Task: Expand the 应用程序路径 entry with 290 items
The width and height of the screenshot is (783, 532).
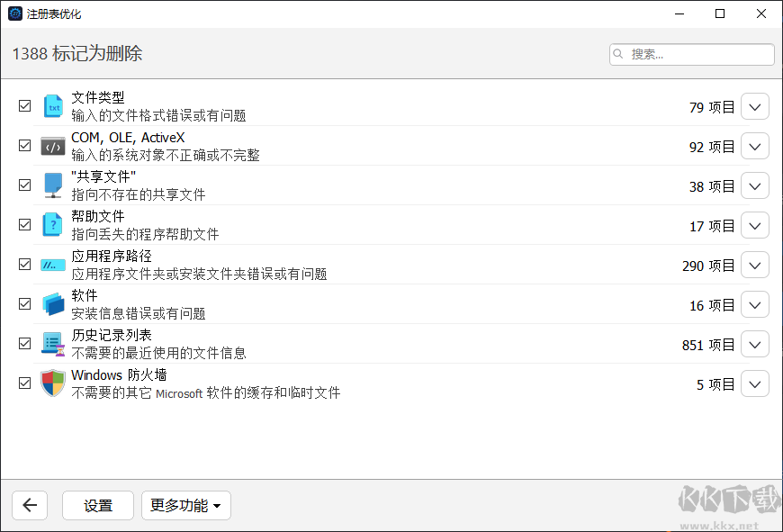Action: (x=755, y=264)
